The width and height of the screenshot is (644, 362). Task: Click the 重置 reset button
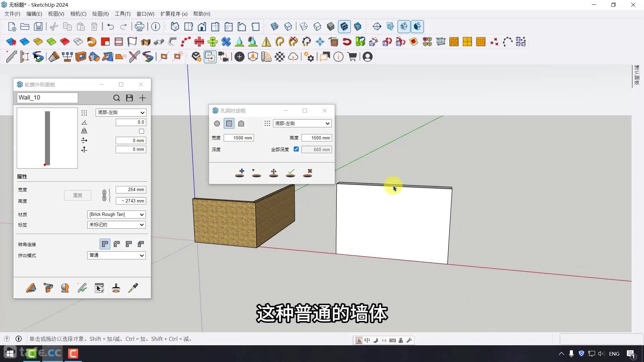[x=77, y=195]
